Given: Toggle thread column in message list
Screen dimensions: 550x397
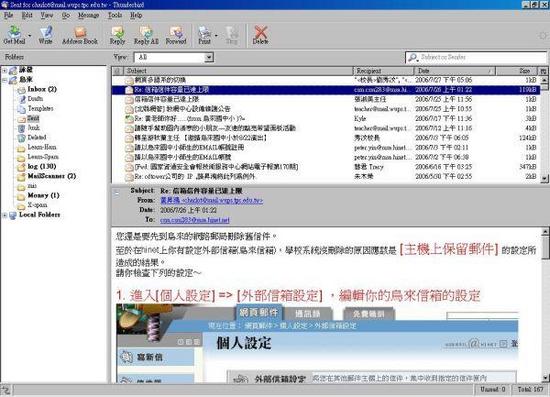Looking at the screenshot, I should (117, 71).
